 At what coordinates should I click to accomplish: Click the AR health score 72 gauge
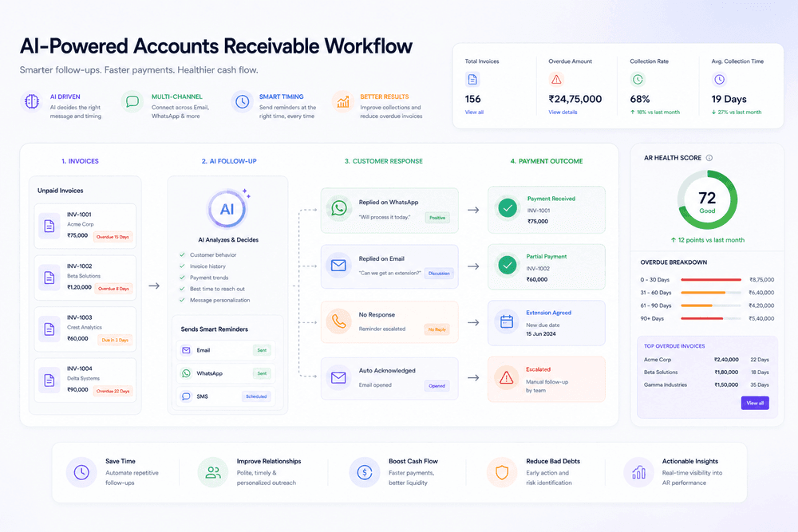click(707, 200)
